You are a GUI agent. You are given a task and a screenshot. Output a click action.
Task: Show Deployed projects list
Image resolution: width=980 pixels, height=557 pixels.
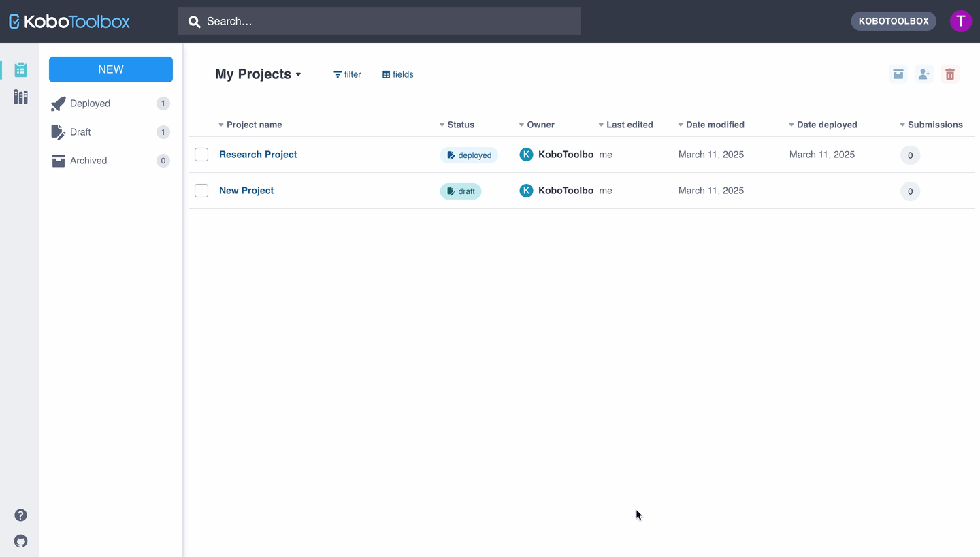coord(90,104)
